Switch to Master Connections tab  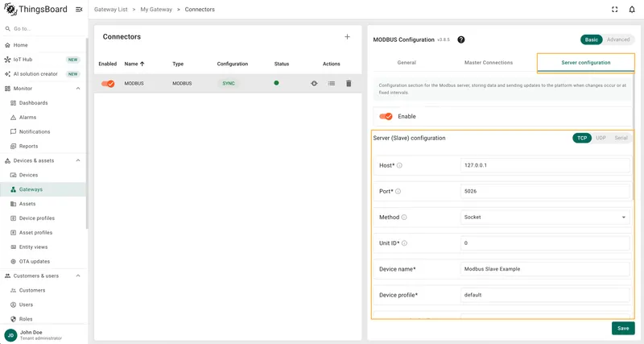tap(489, 63)
